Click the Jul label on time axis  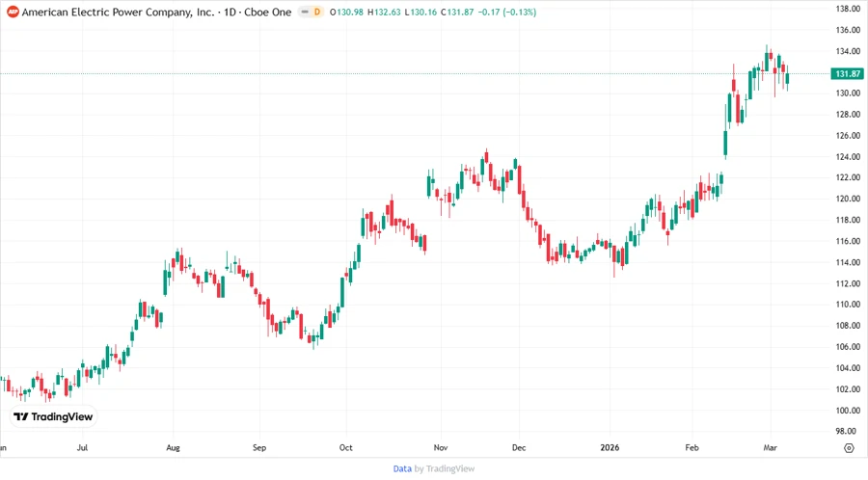click(x=82, y=447)
